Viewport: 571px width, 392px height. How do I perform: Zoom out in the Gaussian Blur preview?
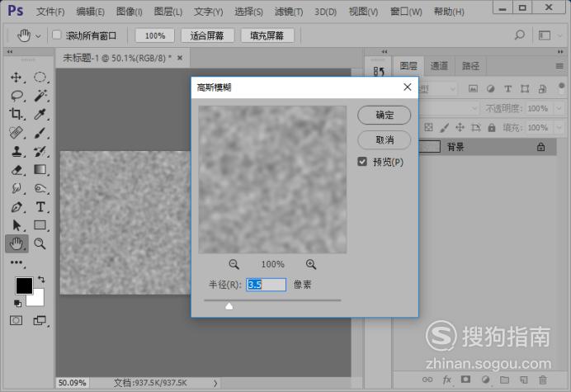pos(234,264)
